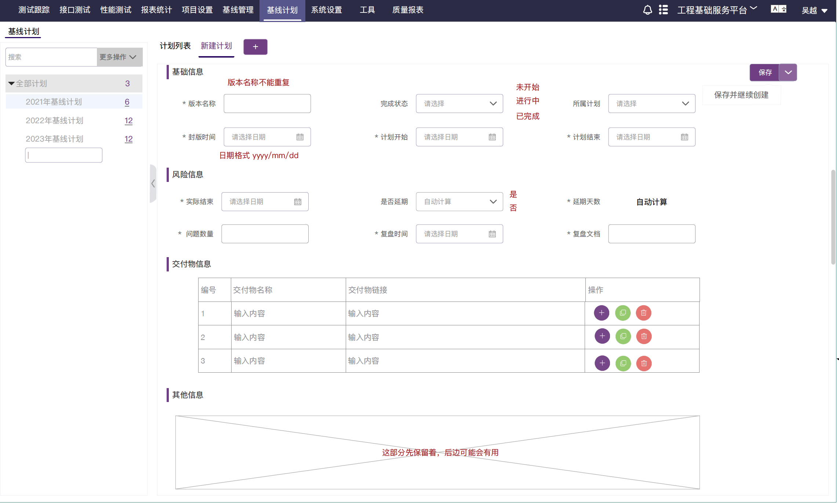Copy deliverable row 2

tap(623, 336)
